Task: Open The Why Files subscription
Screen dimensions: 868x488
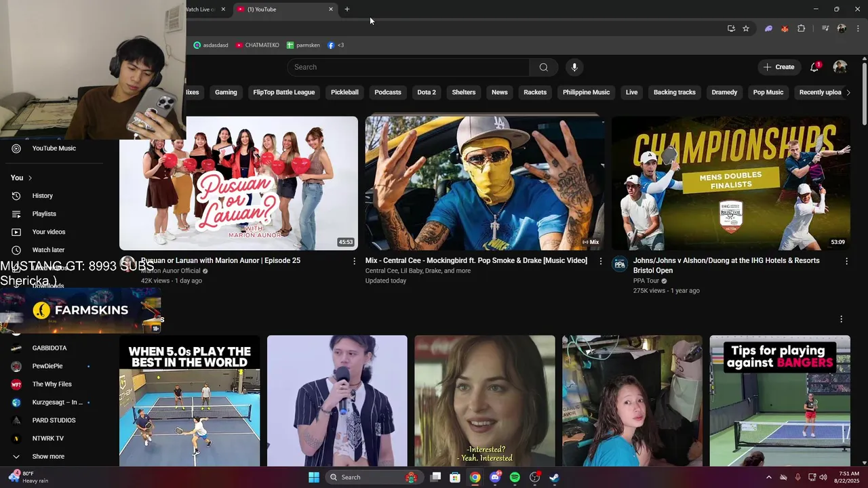Action: pos(52,384)
